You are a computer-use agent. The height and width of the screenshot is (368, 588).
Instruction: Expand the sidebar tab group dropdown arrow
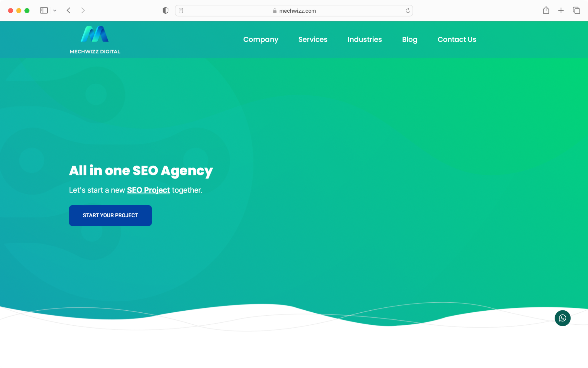click(55, 11)
